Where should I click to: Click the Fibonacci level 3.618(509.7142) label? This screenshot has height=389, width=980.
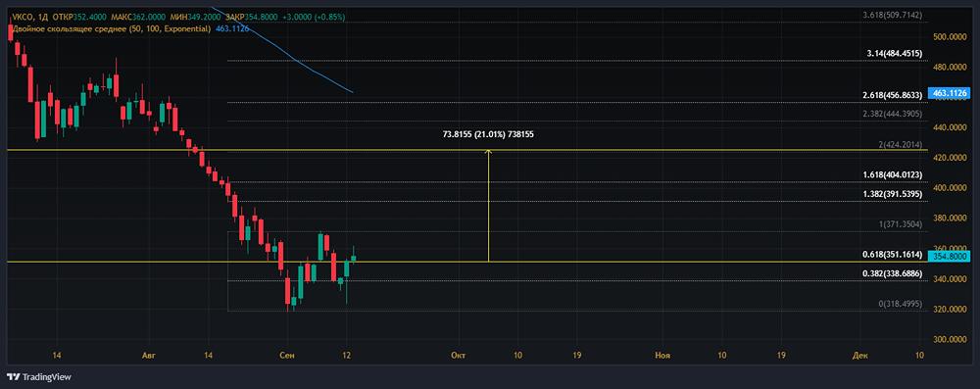(x=892, y=15)
